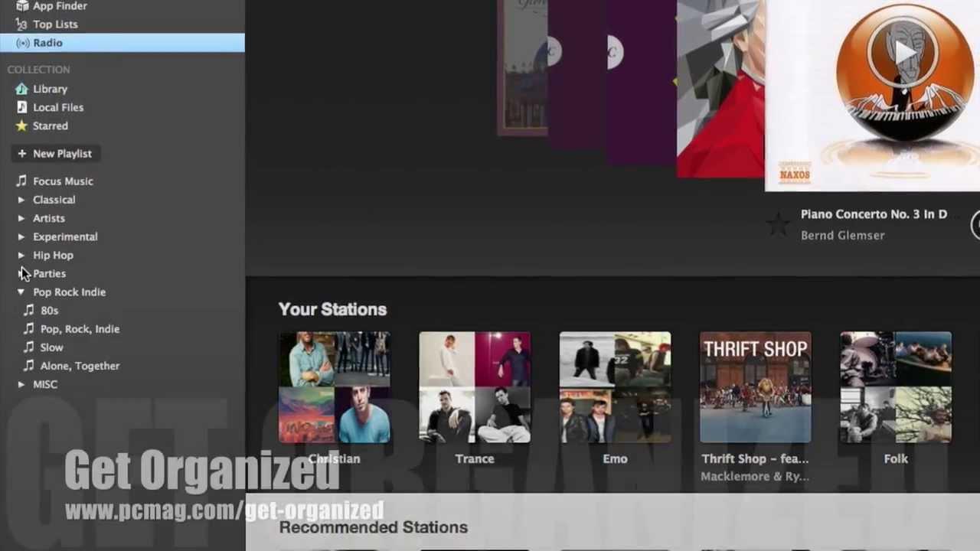
Task: Select the Classical folder label
Action: 54,200
